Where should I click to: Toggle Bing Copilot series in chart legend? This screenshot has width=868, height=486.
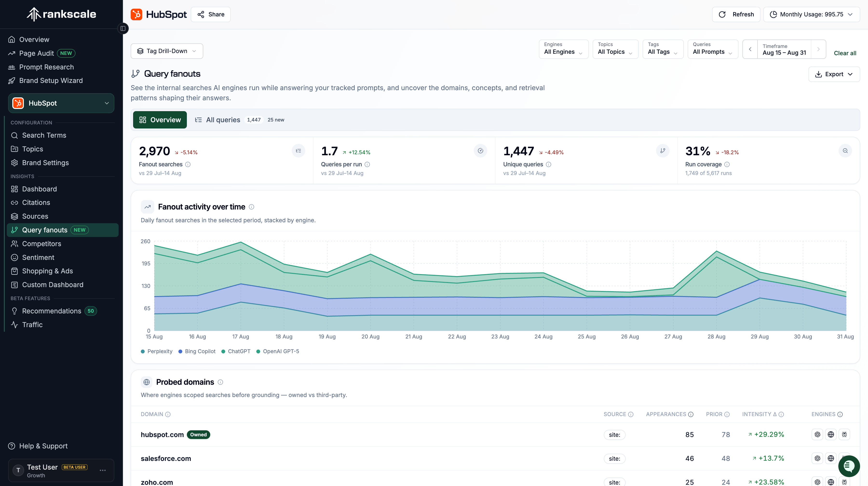(197, 351)
